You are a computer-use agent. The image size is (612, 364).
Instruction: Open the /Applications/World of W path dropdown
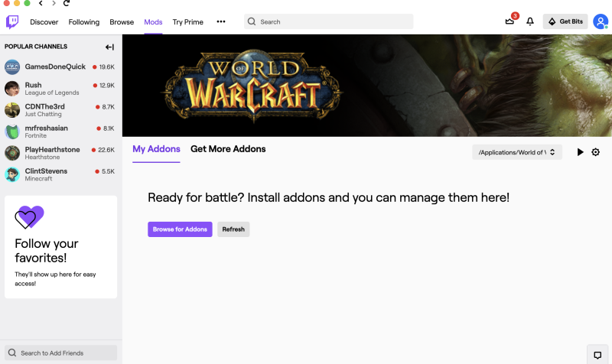[x=517, y=152]
